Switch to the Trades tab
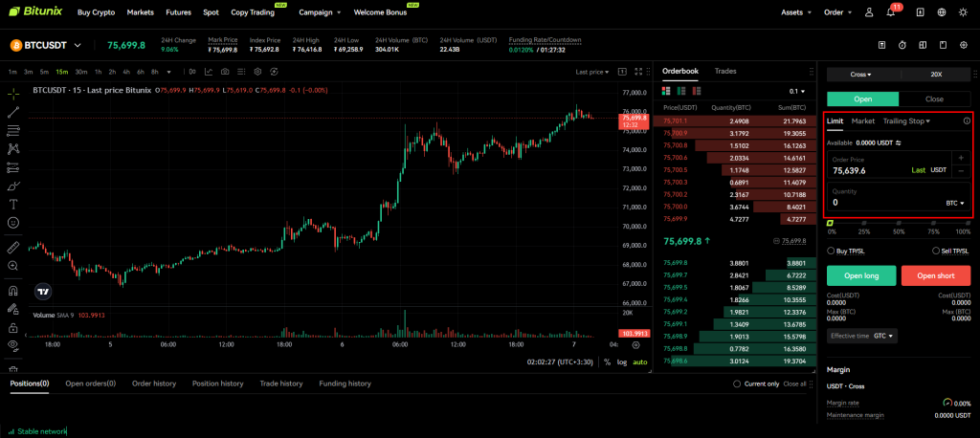The height and width of the screenshot is (438, 980). pyautogui.click(x=725, y=71)
